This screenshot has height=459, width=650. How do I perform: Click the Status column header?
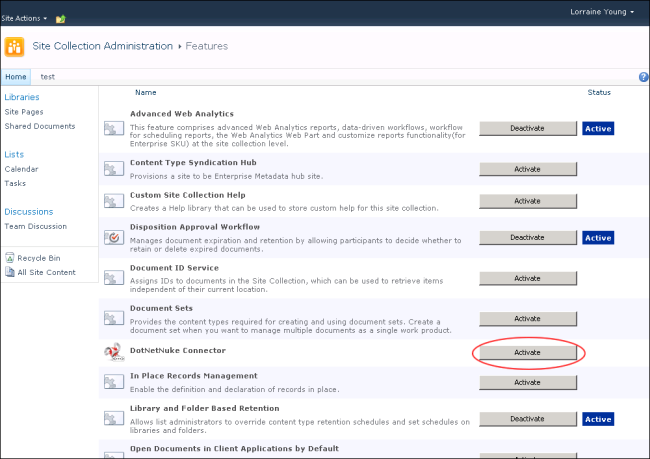point(599,92)
